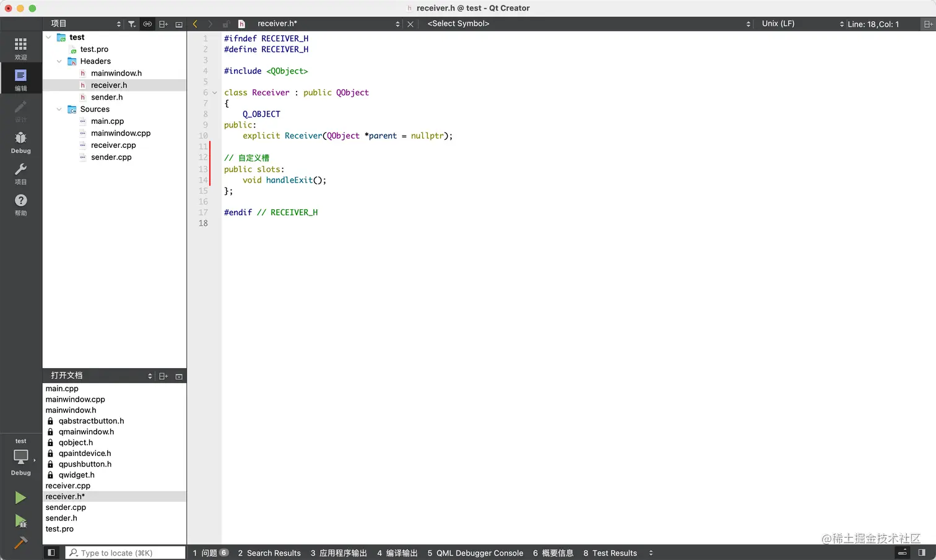Click the Type to locate field
The image size is (936, 560).
[x=125, y=553]
